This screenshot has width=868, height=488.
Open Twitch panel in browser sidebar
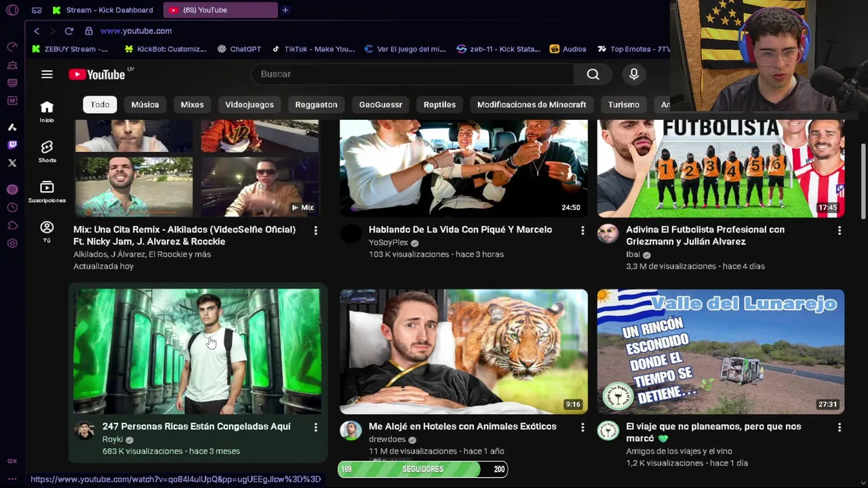click(12, 145)
